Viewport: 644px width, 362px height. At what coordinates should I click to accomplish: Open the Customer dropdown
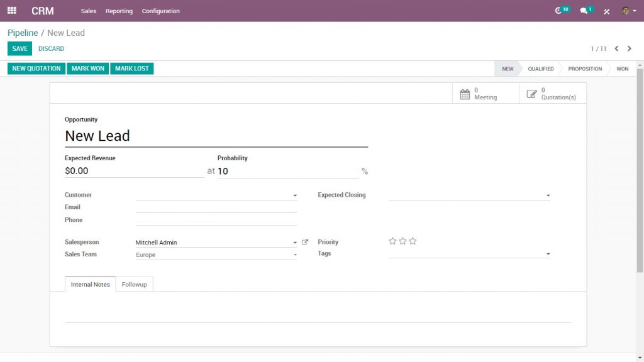click(x=294, y=195)
